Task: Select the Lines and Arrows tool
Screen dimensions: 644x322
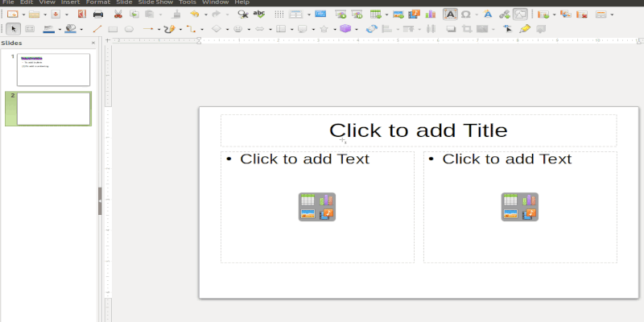Action: 148,29
